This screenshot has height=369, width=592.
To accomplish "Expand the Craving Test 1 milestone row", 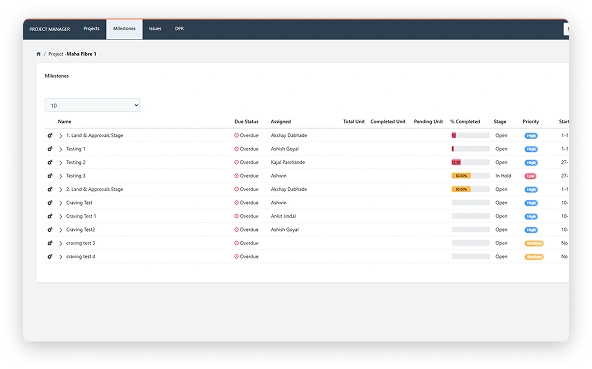I will (x=60, y=216).
